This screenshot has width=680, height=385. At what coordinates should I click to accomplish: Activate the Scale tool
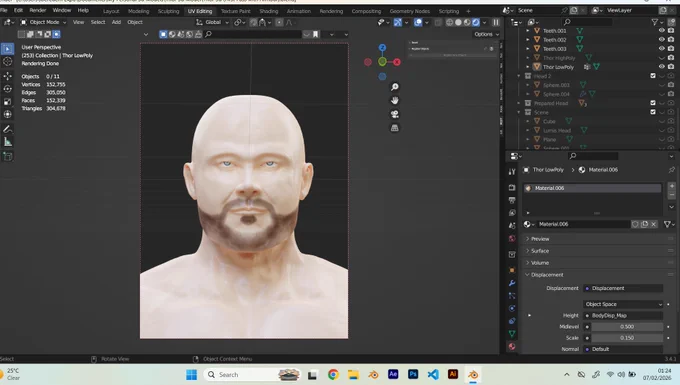pyautogui.click(x=7, y=102)
